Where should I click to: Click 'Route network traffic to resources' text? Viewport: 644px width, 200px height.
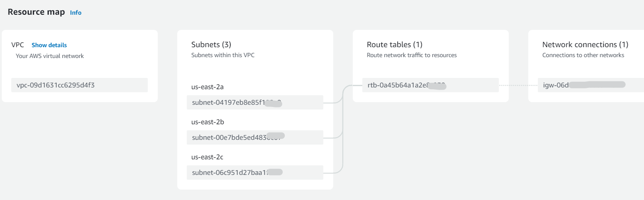click(412, 55)
